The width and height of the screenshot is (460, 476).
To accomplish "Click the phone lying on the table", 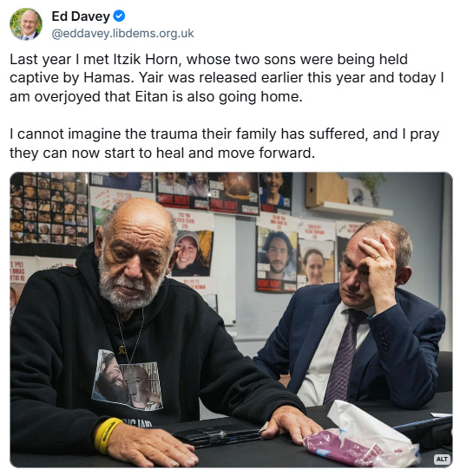I will 216,434.
